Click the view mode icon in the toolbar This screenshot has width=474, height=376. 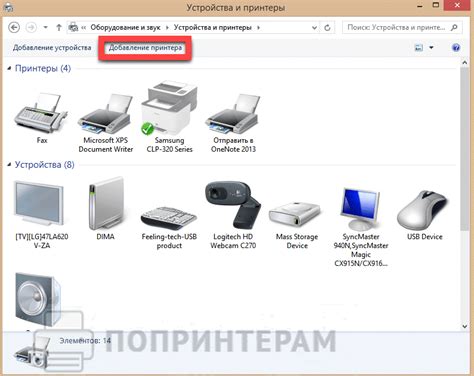419,48
